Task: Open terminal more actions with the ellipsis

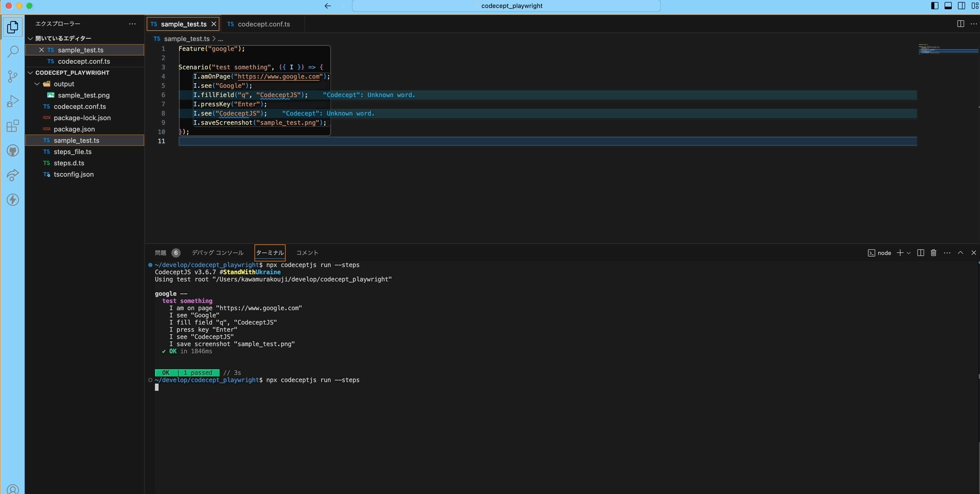Action: pyautogui.click(x=947, y=253)
